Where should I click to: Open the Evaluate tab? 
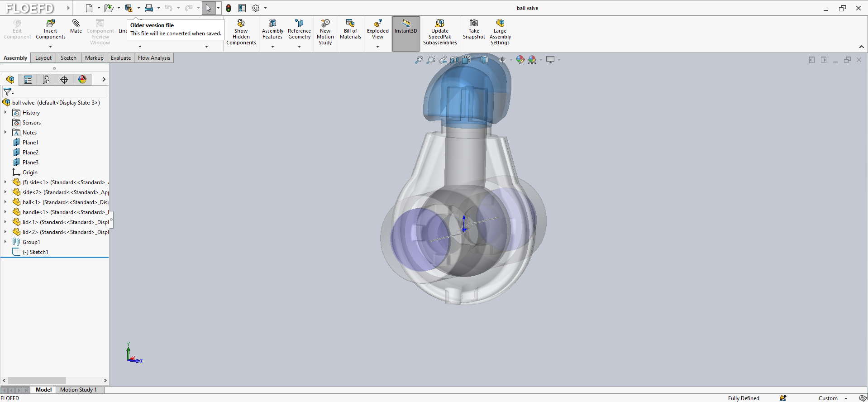point(121,58)
